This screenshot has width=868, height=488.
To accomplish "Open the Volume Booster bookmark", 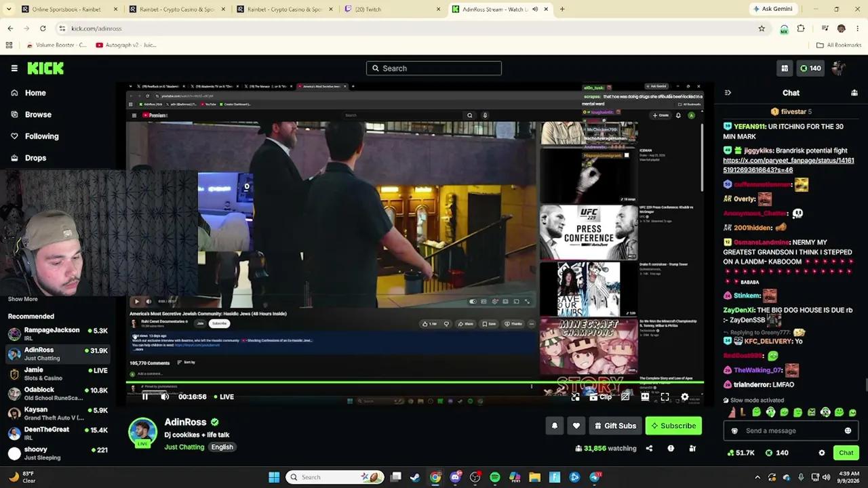I will pyautogui.click(x=56, y=45).
